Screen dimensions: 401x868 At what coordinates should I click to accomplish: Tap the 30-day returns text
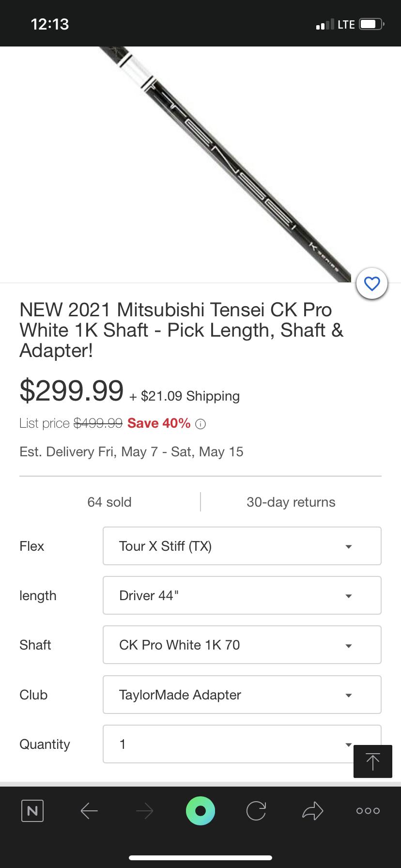[x=291, y=502]
